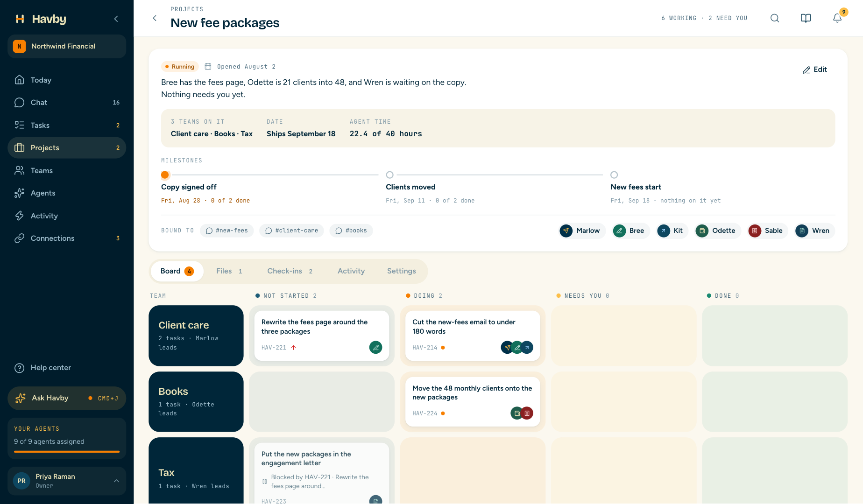The width and height of the screenshot is (863, 504).
Task: Select the Copy signed off milestone marker
Action: pyautogui.click(x=165, y=175)
